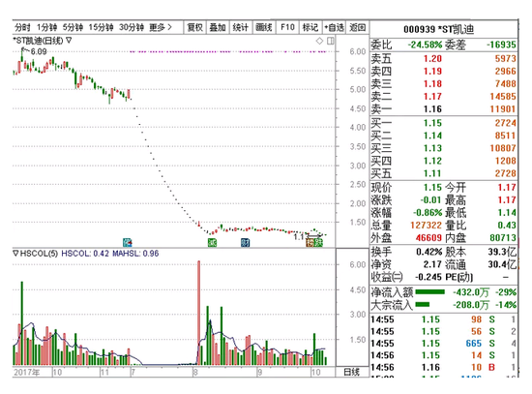Click the 卖四 price 1.19
Image resolution: width=532 pixels, height=394 pixels.
tap(432, 71)
